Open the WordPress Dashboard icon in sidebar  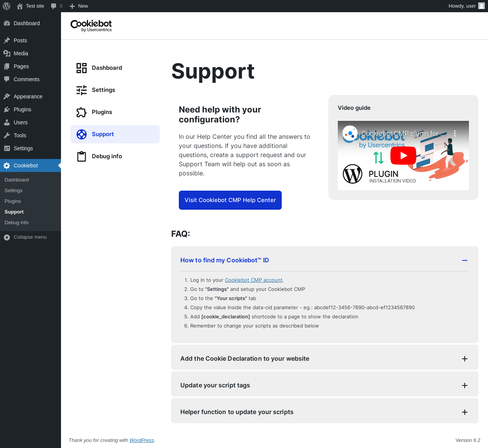coord(7,23)
